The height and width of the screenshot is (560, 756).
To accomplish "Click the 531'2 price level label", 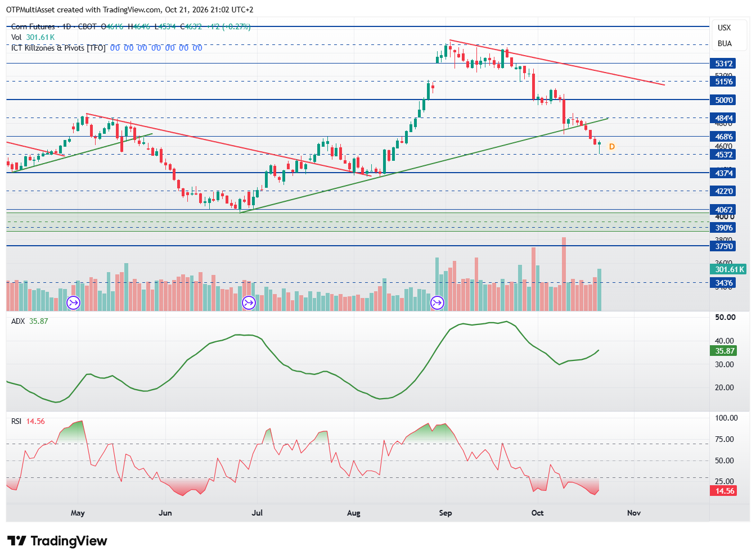I will 723,64.
